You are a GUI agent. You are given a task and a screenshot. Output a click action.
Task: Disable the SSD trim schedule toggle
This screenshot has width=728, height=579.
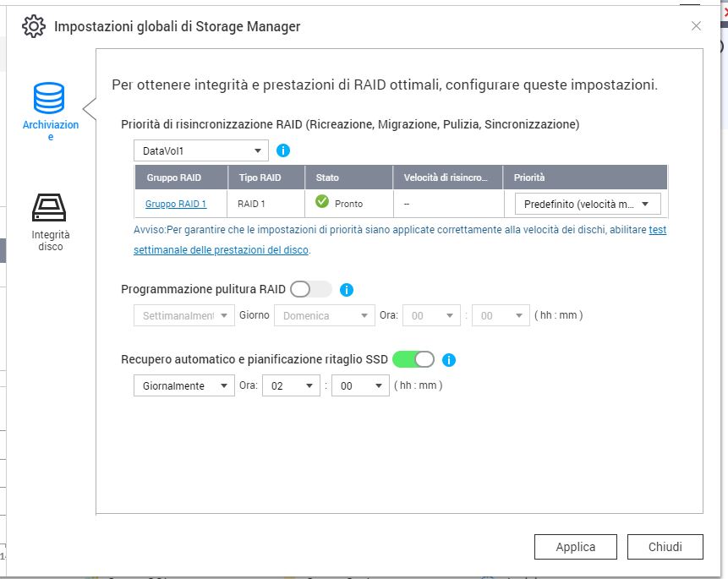point(413,359)
